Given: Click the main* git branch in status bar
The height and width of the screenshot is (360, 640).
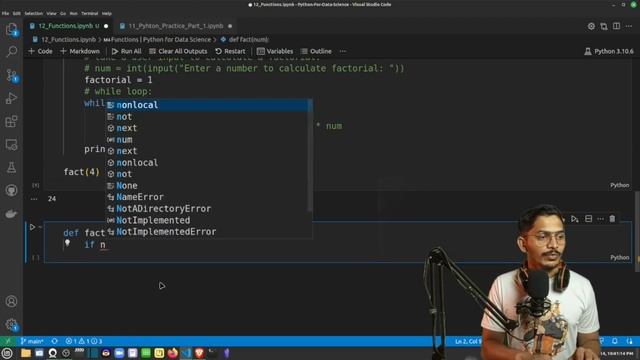Looking at the screenshot, I should click(x=32, y=341).
